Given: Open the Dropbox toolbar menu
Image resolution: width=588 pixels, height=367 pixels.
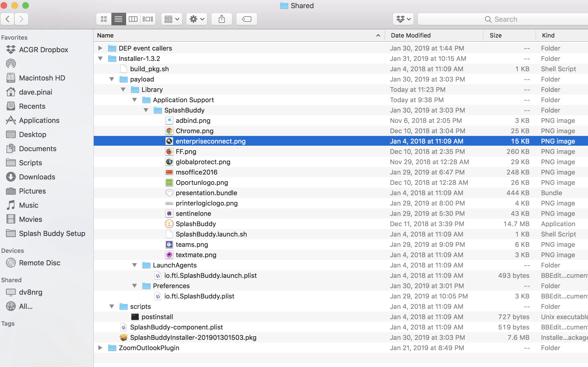Looking at the screenshot, I should point(403,19).
